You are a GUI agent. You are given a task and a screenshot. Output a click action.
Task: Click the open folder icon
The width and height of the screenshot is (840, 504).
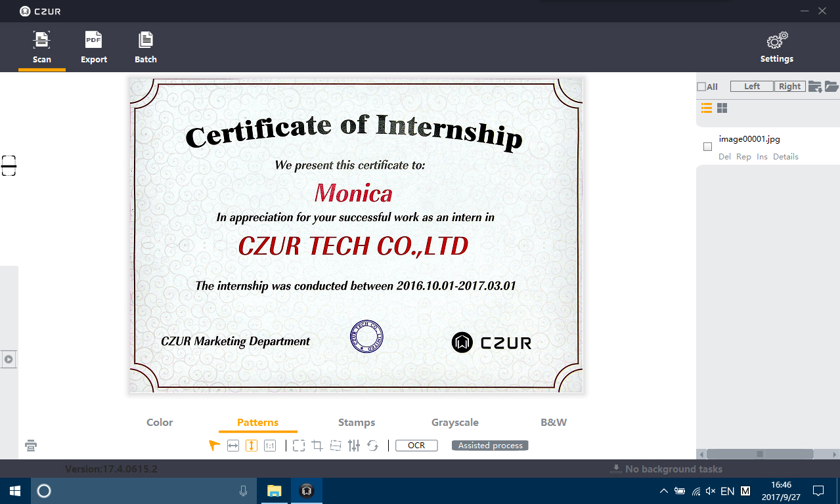(x=831, y=87)
